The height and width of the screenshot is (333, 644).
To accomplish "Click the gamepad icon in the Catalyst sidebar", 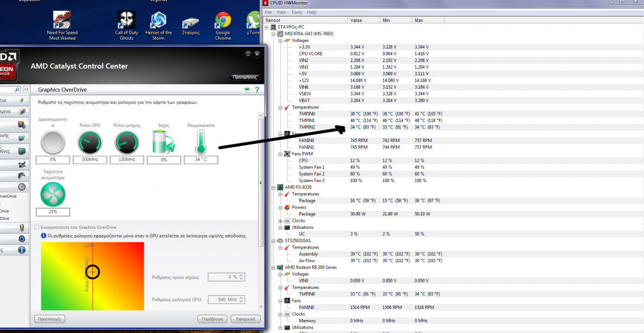I will (x=21, y=175).
